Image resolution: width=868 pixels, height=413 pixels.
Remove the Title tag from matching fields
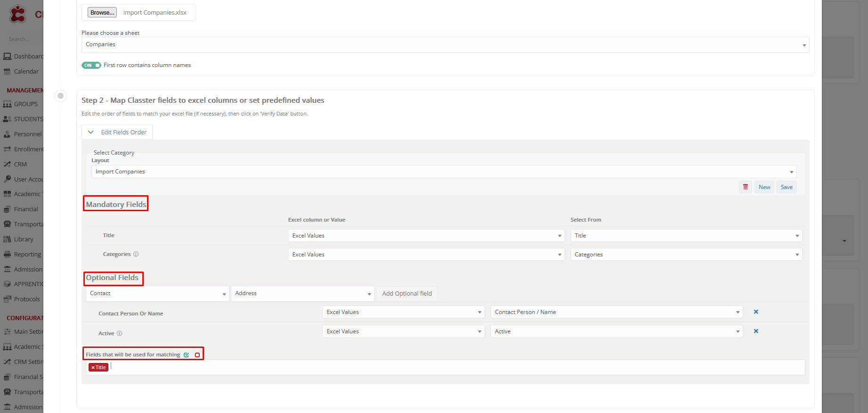tap(93, 368)
